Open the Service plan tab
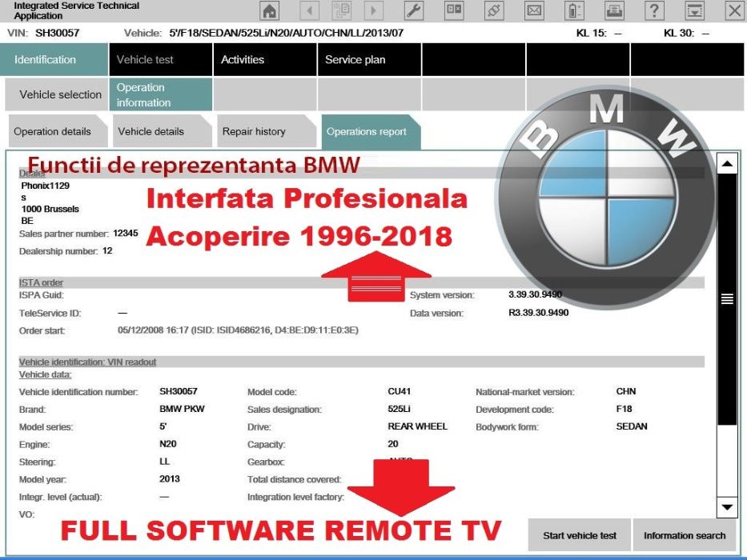The image size is (747, 560). (369, 59)
